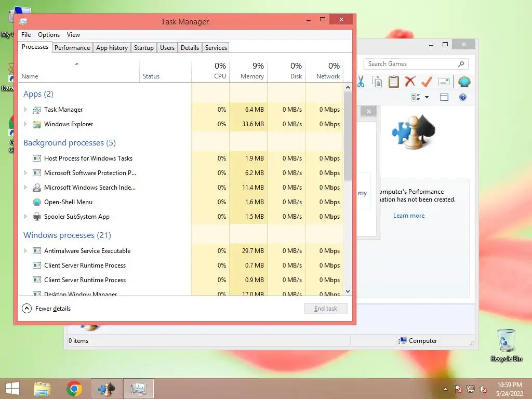Click the red X Delete icon in Games window
Screen dimensions: 532x399
click(x=410, y=82)
